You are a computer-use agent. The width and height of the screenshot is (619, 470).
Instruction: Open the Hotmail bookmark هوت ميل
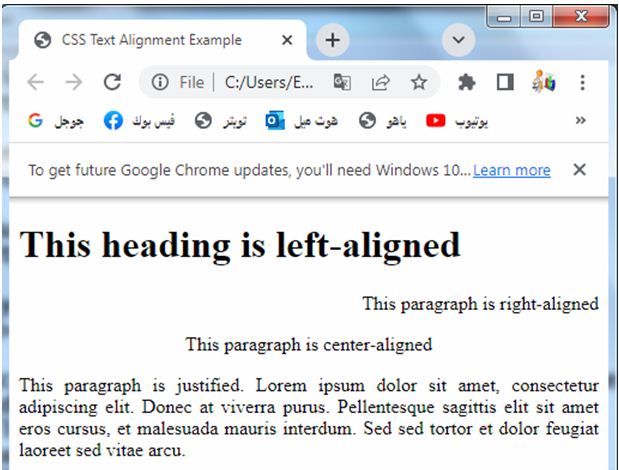[x=302, y=121]
